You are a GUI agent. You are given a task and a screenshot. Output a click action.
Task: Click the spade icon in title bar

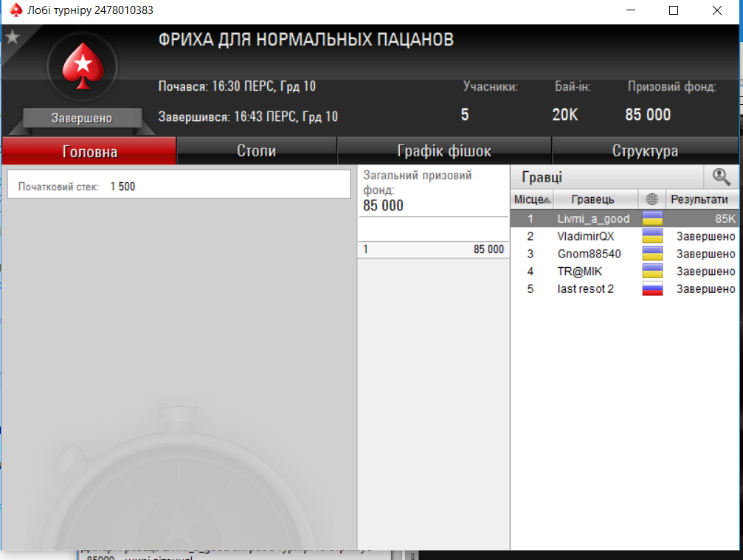(15, 10)
